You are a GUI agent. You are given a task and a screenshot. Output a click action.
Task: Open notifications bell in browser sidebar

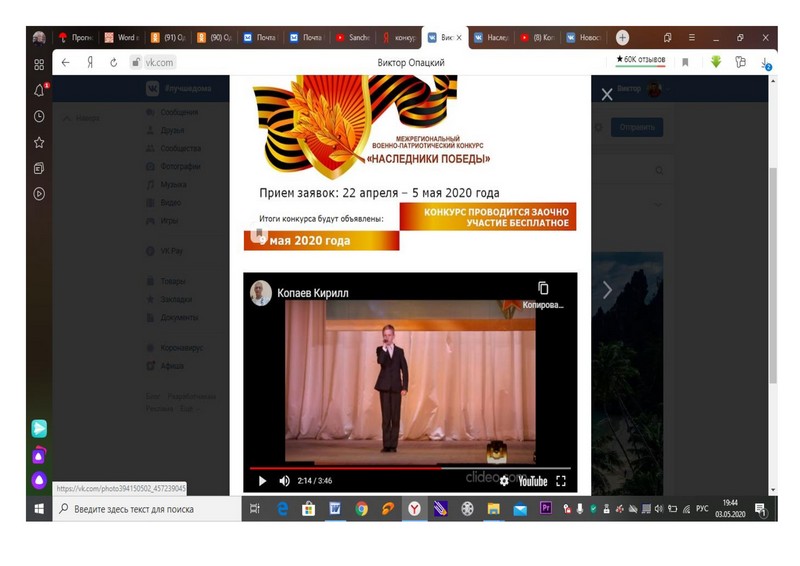39,90
